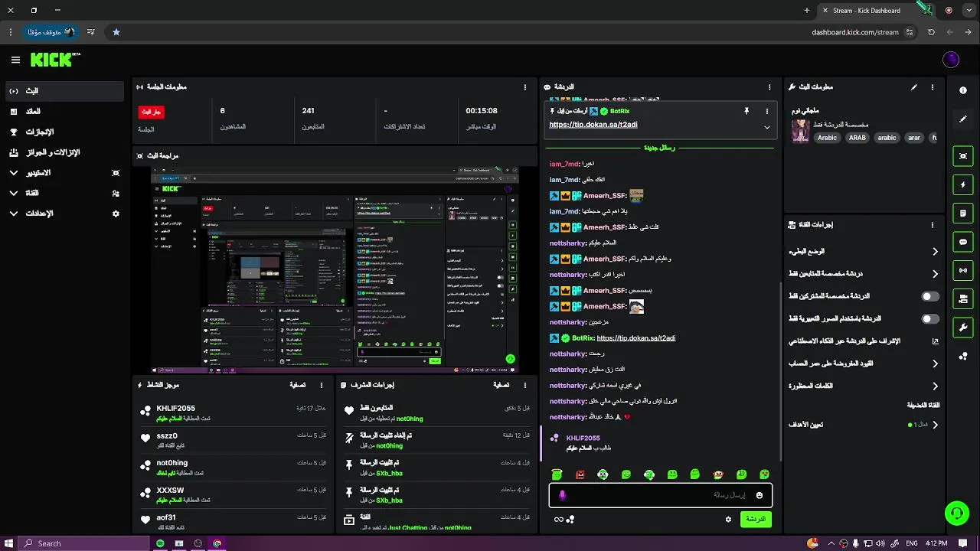The width and height of the screenshot is (980, 551).
Task: Open الإنجازات (Achievements) in the sidebar
Action: (x=64, y=132)
